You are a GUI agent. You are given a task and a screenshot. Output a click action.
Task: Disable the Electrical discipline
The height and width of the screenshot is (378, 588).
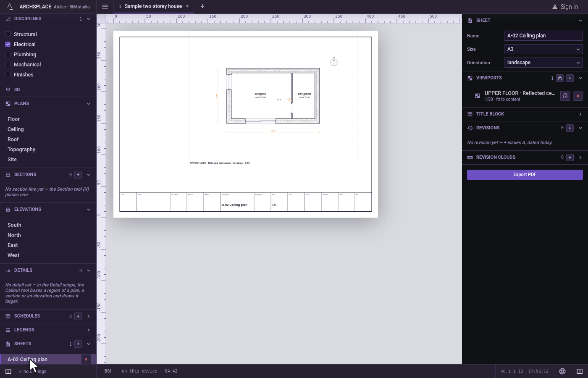point(8,45)
